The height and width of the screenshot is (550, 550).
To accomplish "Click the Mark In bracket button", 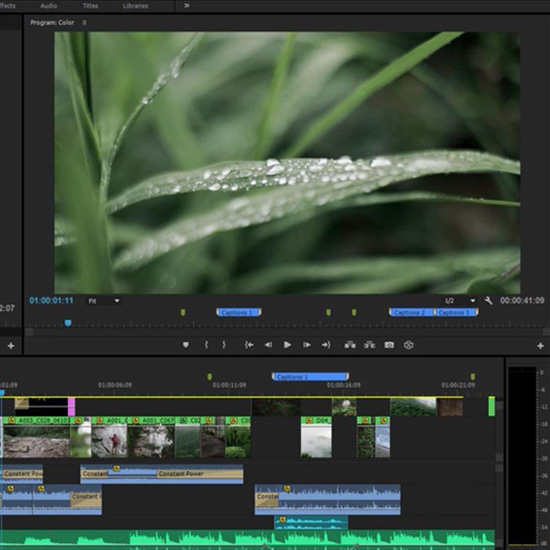I will point(206,345).
